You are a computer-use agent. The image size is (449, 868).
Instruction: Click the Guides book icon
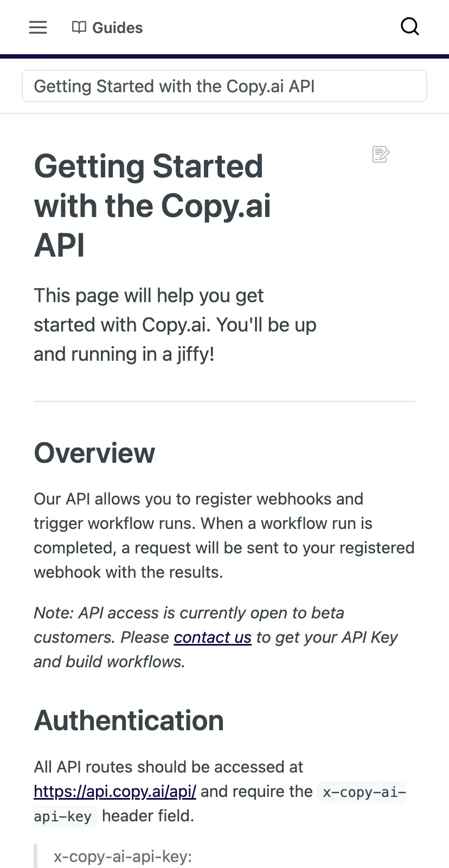[x=79, y=27]
